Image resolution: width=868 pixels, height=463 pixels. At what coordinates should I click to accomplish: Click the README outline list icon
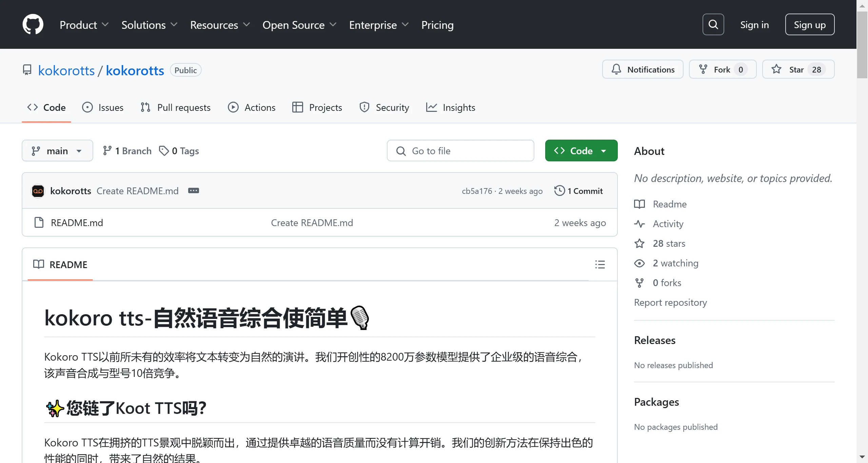(x=600, y=264)
